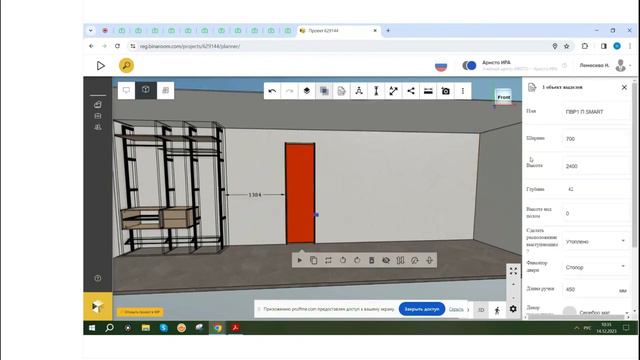Zoom out with the minus button
The width and height of the screenshot is (640, 360).
coord(513,297)
